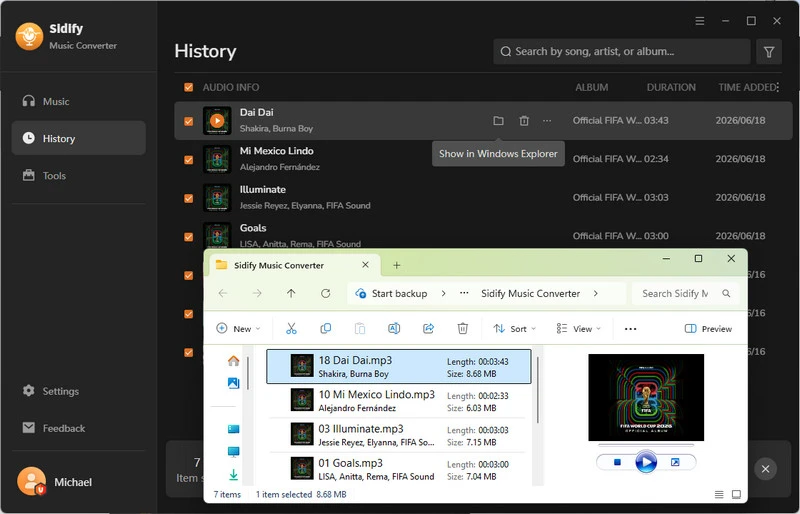Viewport: 800px width, 514px height.
Task: Open the Sort dropdown
Action: pyautogui.click(x=514, y=329)
